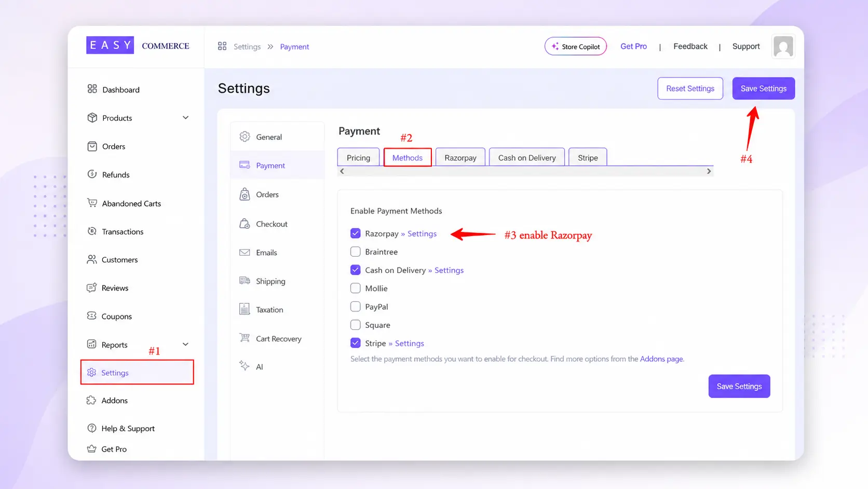The width and height of the screenshot is (868, 489).
Task: Click the Settings gear icon in sidebar
Action: pyautogui.click(x=92, y=372)
